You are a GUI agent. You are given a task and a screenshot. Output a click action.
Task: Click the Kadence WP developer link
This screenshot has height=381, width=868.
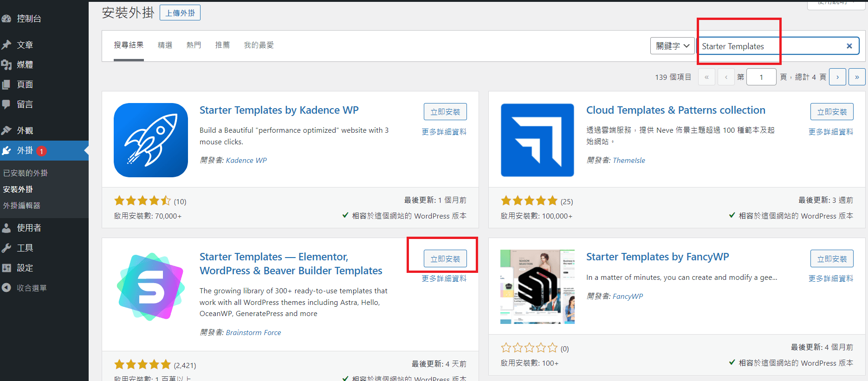click(x=246, y=161)
